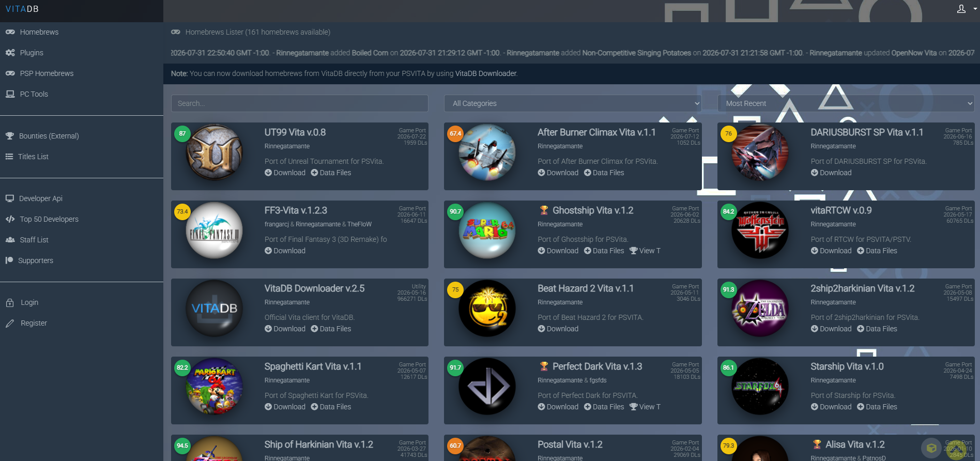Viewport: 980px width, 461px height.
Task: Open the user account icon menu
Action: tap(961, 9)
